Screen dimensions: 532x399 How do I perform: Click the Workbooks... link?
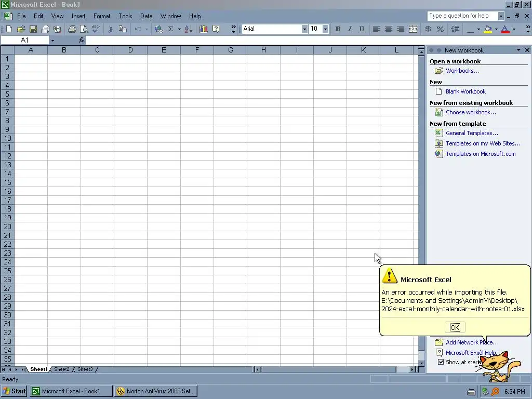(462, 71)
